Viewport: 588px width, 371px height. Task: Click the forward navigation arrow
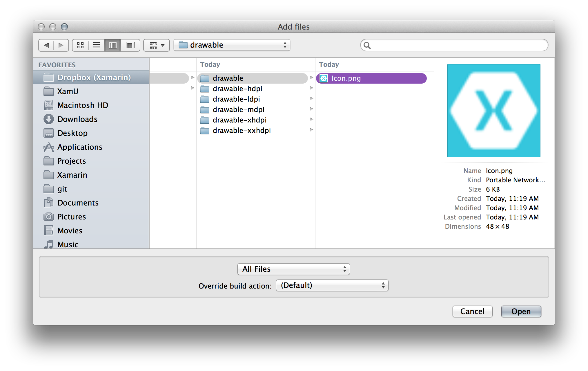click(x=61, y=45)
